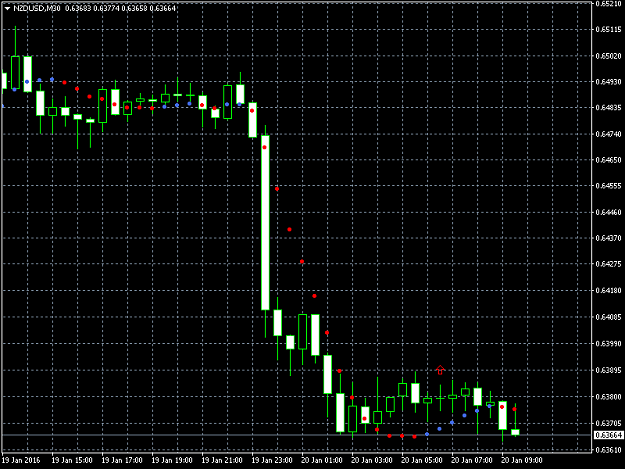Click the 0.64930 price scale label
This screenshot has width=625, height=469.
(x=608, y=82)
